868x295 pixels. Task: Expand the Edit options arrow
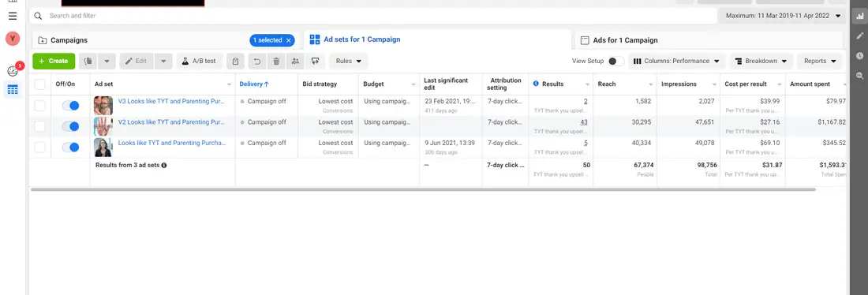coord(163,61)
